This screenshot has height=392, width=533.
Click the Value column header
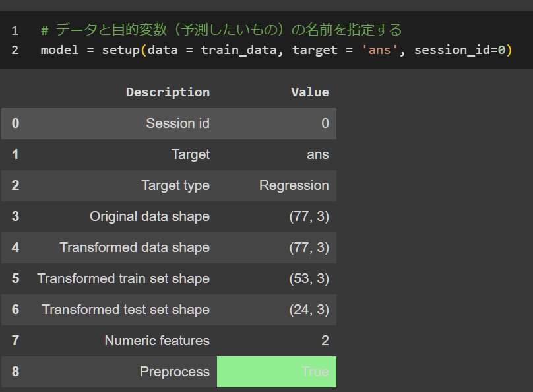pos(310,92)
